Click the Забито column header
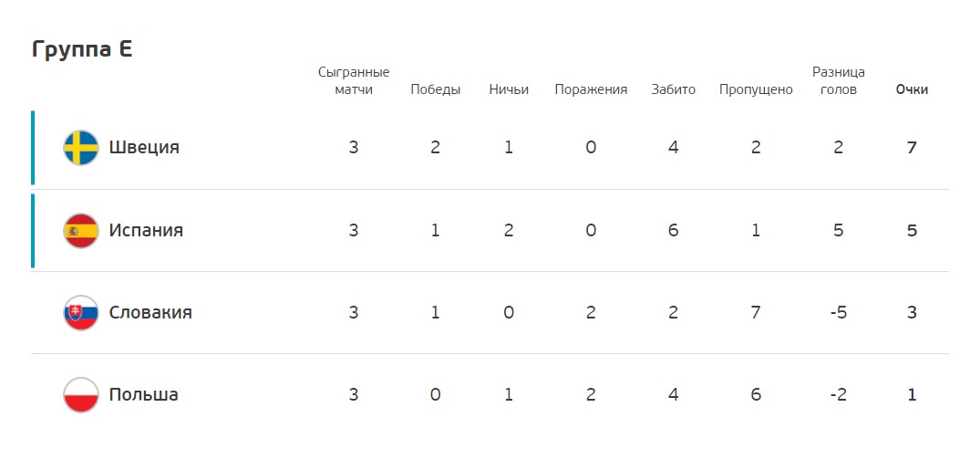980x449 pixels. [673, 90]
